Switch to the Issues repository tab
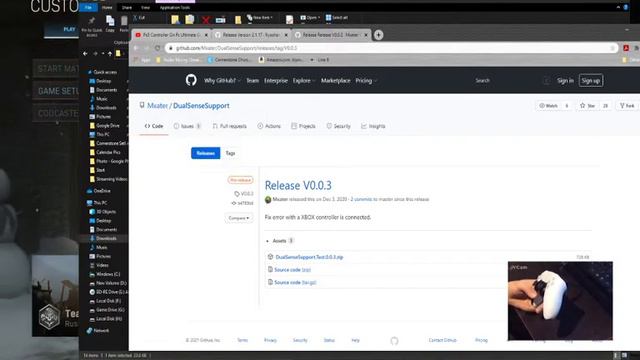640x360 pixels. pyautogui.click(x=187, y=126)
